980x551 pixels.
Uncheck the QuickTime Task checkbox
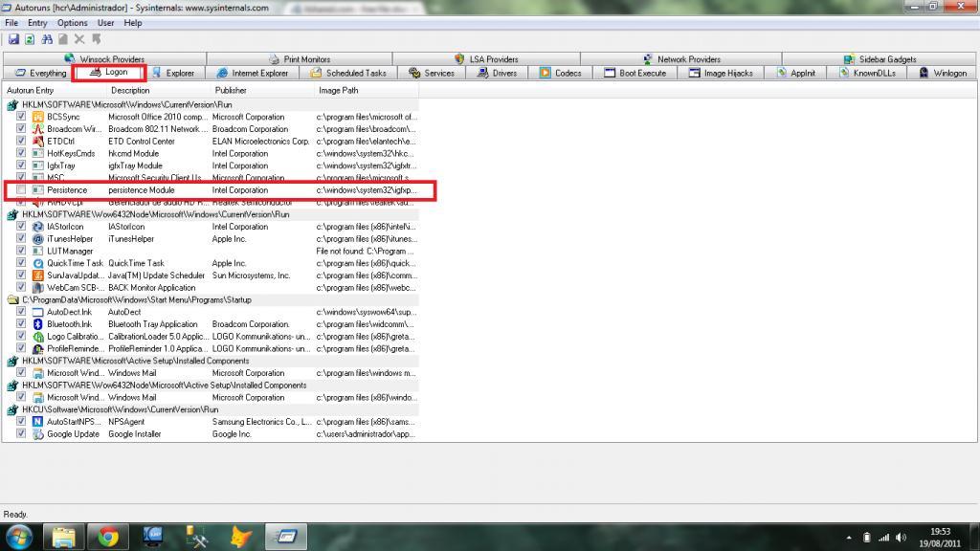(21, 263)
